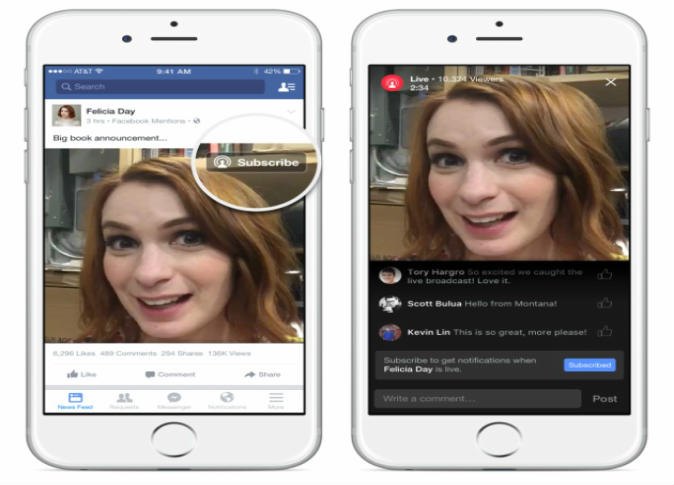Open the friends list icon in the top bar

pos(287,87)
